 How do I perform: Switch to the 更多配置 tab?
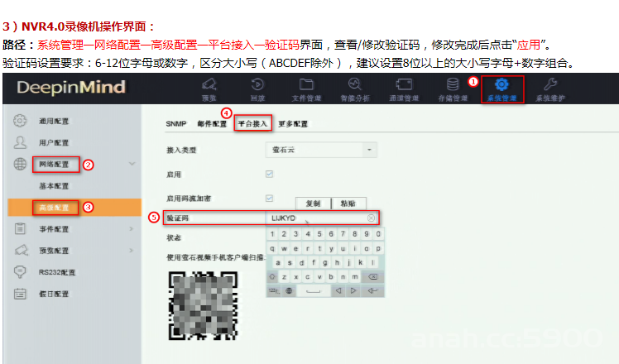[293, 124]
